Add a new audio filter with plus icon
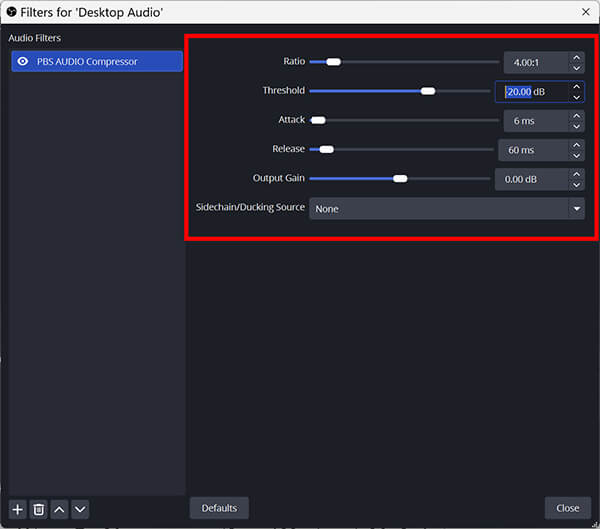Screen dimensions: 600x529 17,509
